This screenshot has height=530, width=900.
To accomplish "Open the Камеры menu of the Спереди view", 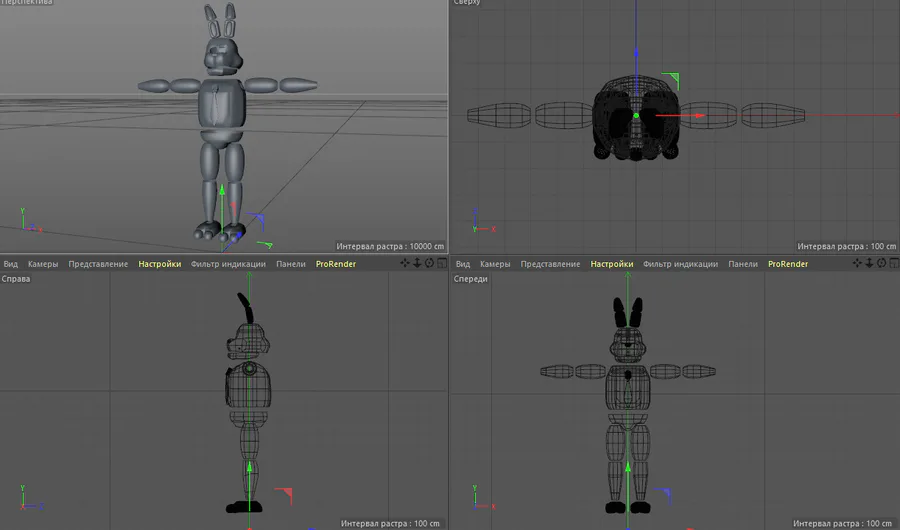I will pyautogui.click(x=495, y=264).
